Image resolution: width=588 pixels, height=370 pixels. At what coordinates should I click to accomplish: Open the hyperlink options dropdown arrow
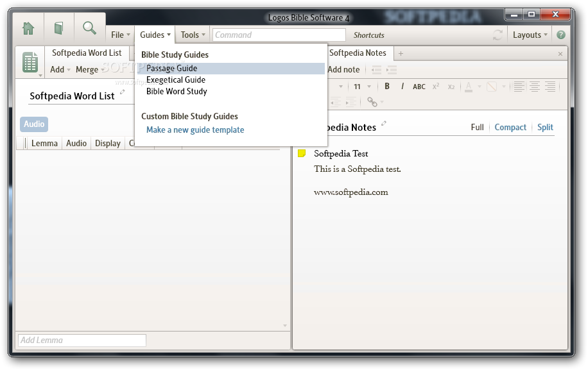point(382,102)
